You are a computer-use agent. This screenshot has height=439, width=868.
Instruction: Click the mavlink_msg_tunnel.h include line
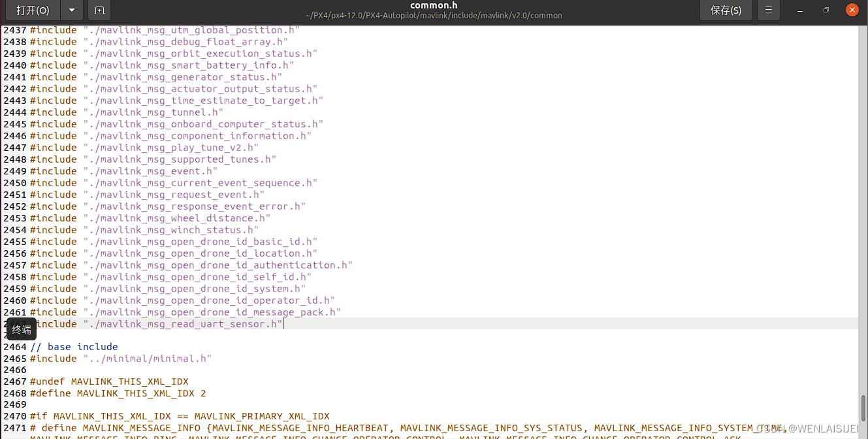point(127,112)
